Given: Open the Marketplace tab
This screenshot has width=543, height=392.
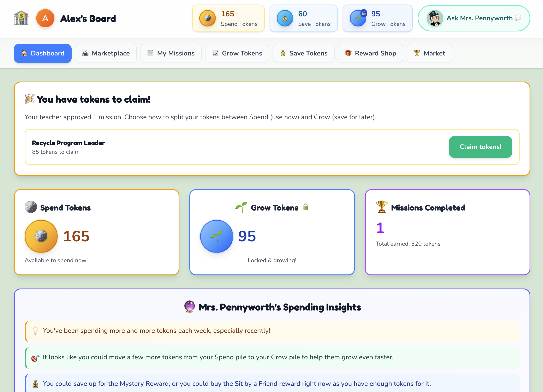Looking at the screenshot, I should 106,53.
